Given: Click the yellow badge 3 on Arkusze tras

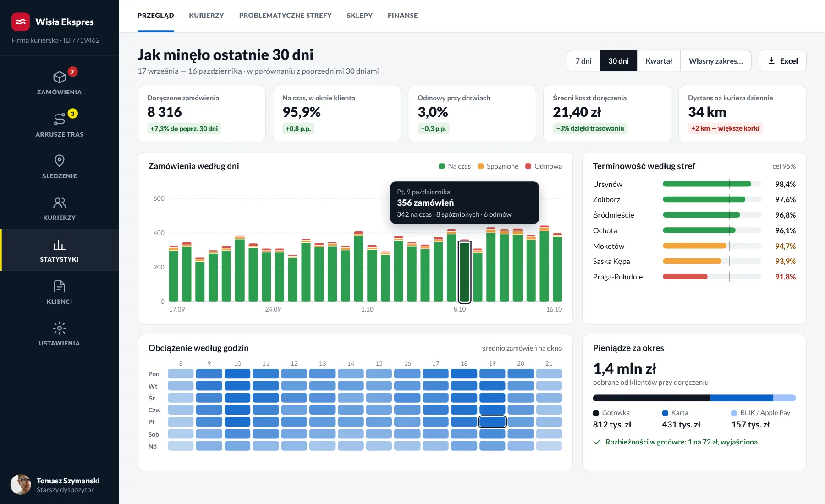Looking at the screenshot, I should click(x=72, y=114).
